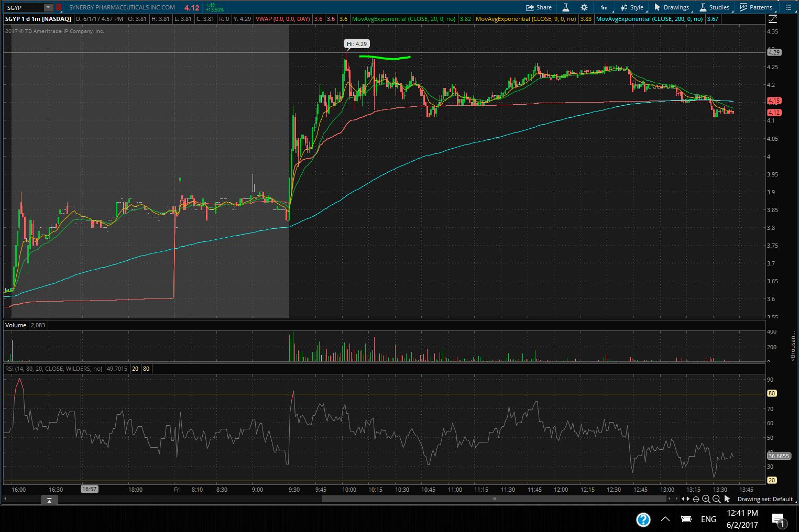Click into the SGYP symbol input field
This screenshot has width=799, height=532.
click(x=23, y=7)
